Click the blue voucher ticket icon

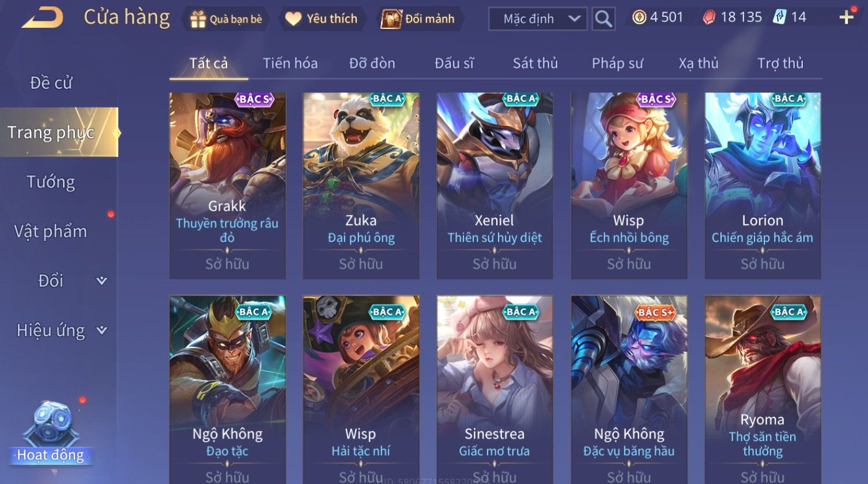point(780,17)
